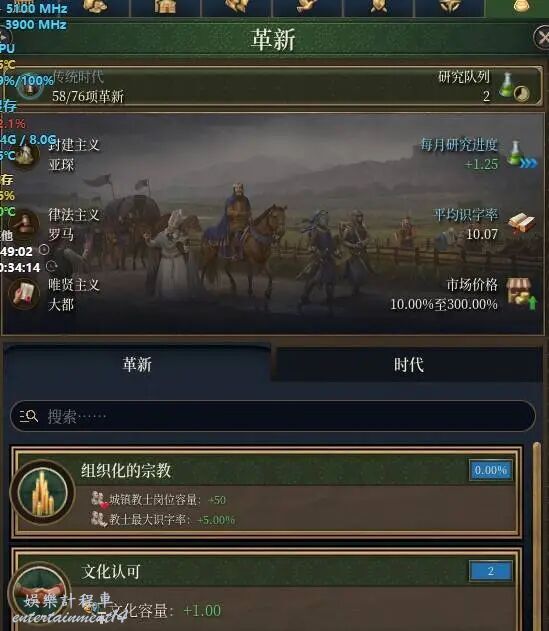Click the average literacy book icon
This screenshot has height=631, width=549.
click(x=522, y=223)
